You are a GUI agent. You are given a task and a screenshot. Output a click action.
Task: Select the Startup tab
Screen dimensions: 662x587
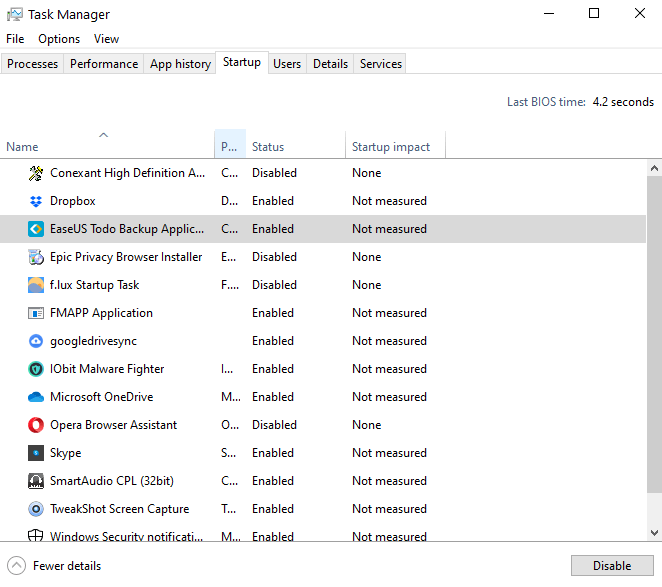(x=242, y=63)
